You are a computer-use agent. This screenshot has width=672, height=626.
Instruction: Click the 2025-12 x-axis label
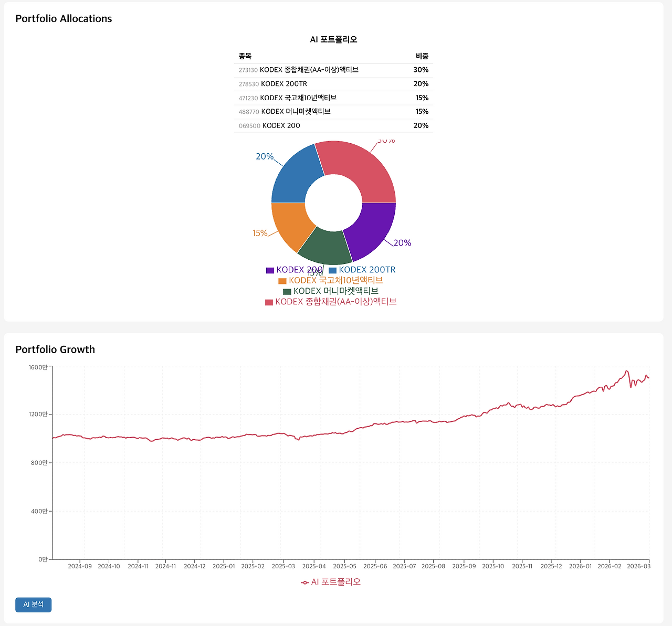pos(551,567)
